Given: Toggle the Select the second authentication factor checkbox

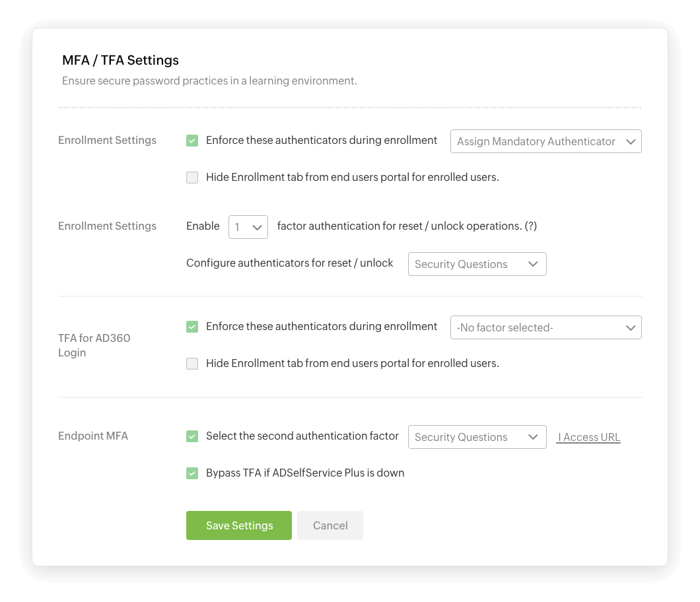Looking at the screenshot, I should (192, 436).
